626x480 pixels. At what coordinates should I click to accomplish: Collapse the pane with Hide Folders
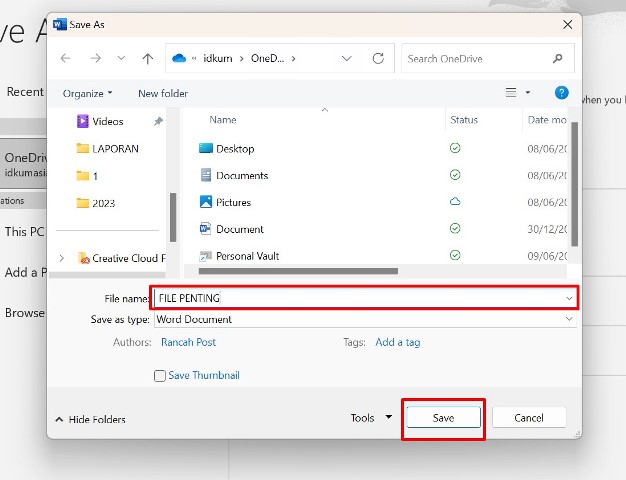[x=90, y=419]
